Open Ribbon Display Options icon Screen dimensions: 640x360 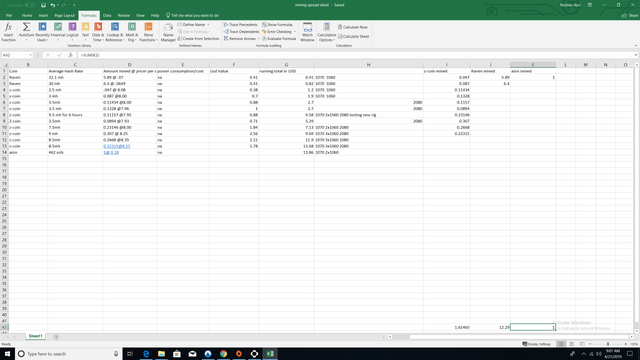coord(590,5)
